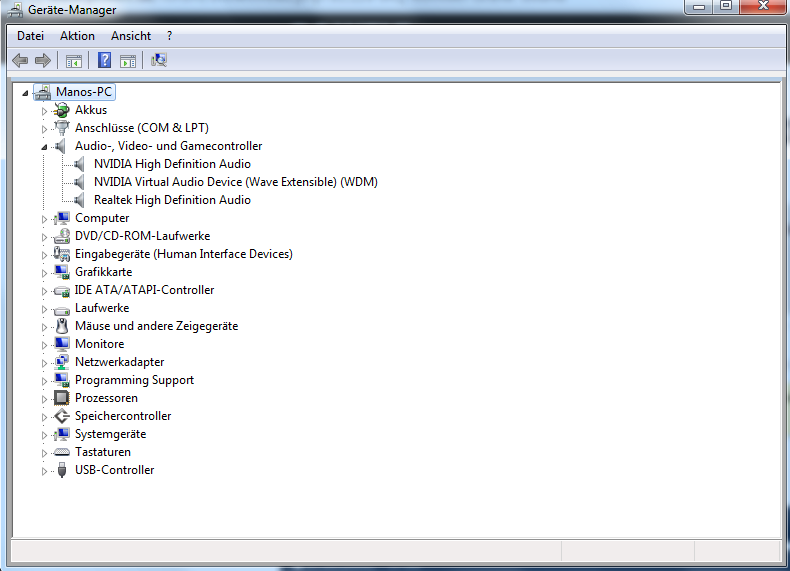Maximize the Geräte-Manager window

pyautogui.click(x=726, y=7)
